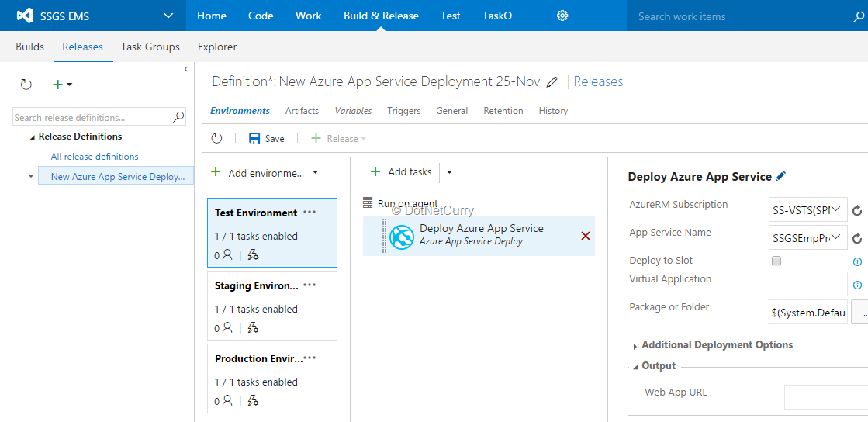Image resolution: width=868 pixels, height=422 pixels.
Task: Follow the Releases link beside definition title
Action: click(598, 82)
